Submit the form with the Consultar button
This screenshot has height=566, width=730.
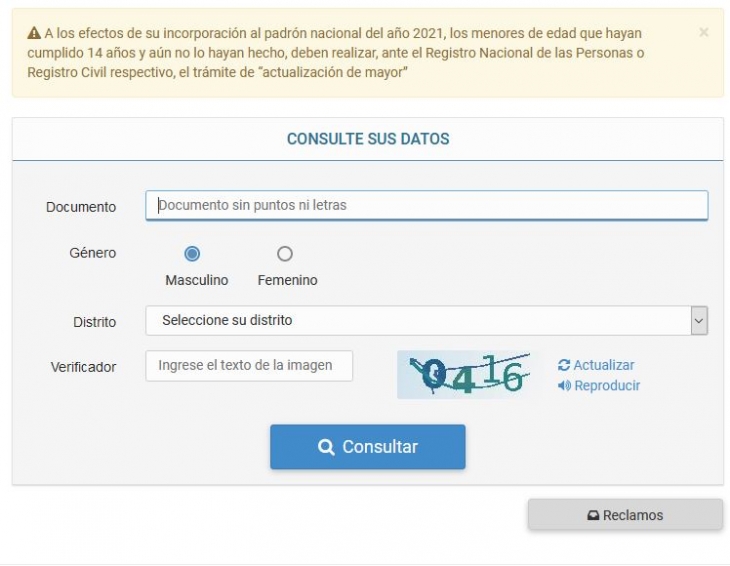[367, 447]
